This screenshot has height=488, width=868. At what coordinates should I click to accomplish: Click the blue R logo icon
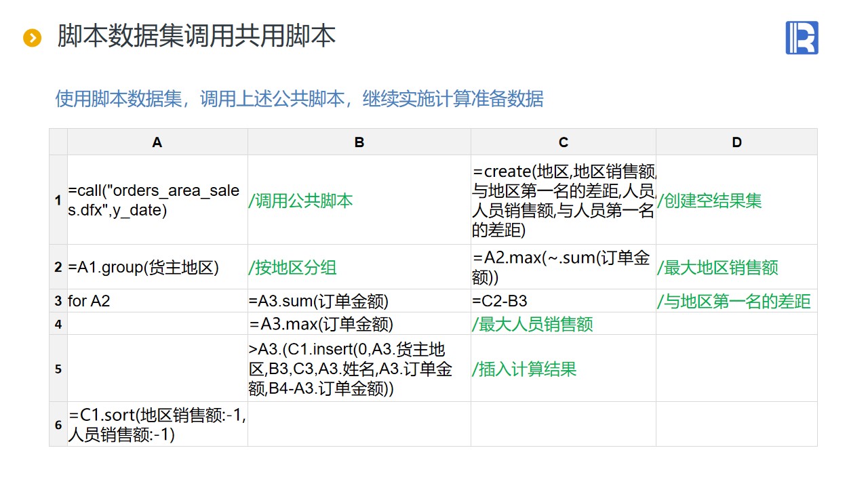point(802,37)
